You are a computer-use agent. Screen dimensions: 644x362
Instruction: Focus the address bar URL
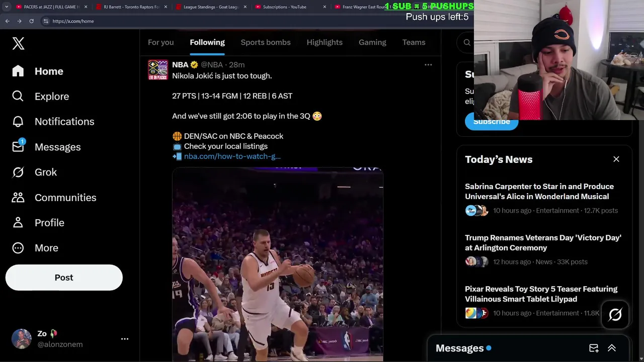pos(73,21)
